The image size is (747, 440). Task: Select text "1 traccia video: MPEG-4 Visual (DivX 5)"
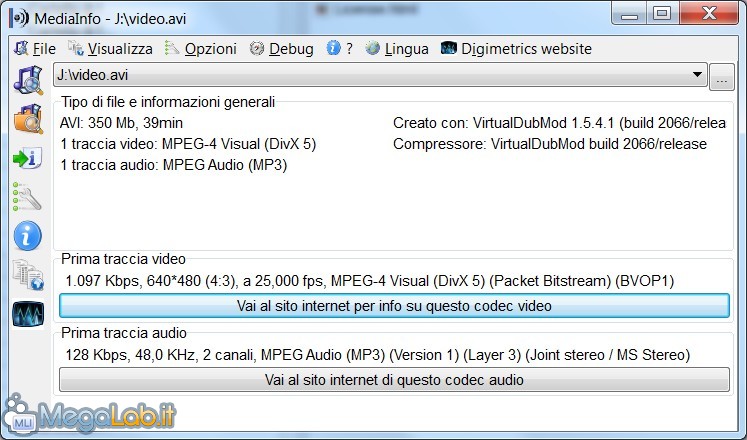coord(188,144)
